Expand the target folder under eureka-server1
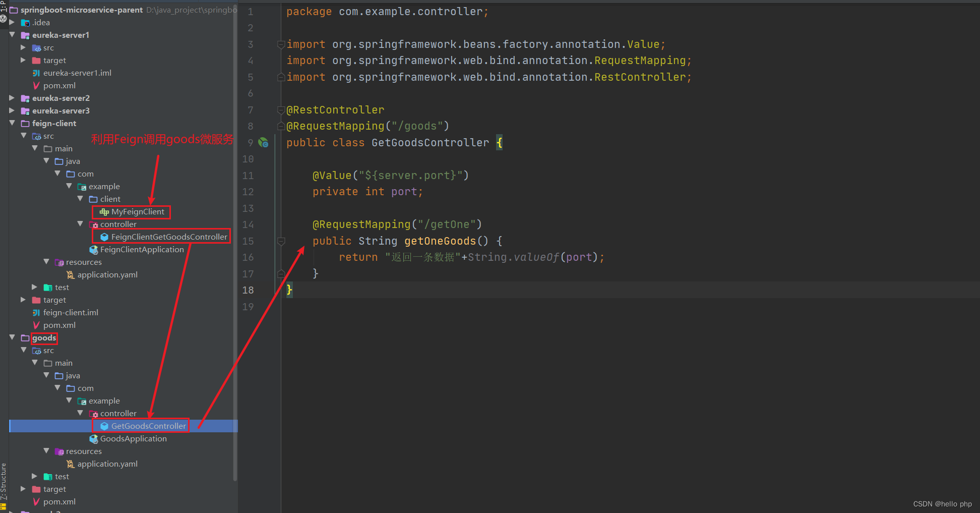The height and width of the screenshot is (513, 980). tap(23, 60)
